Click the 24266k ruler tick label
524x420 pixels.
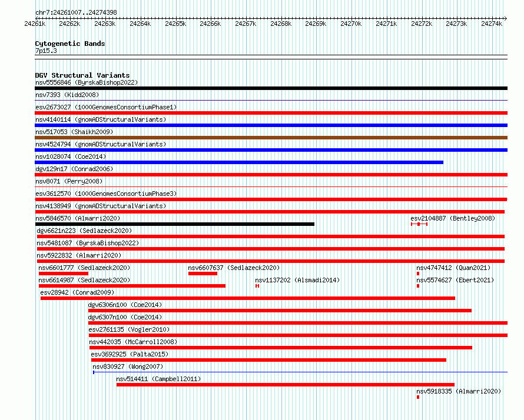pyautogui.click(x=210, y=24)
